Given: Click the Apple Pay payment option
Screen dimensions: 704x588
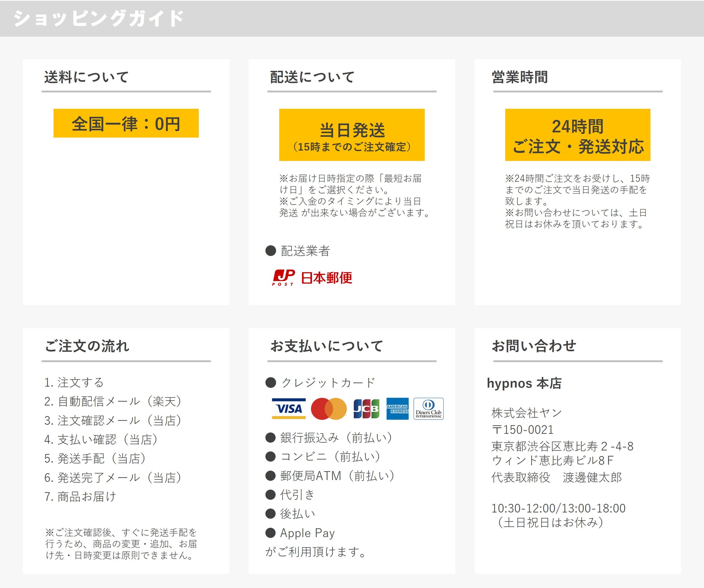Looking at the screenshot, I should coord(307,533).
